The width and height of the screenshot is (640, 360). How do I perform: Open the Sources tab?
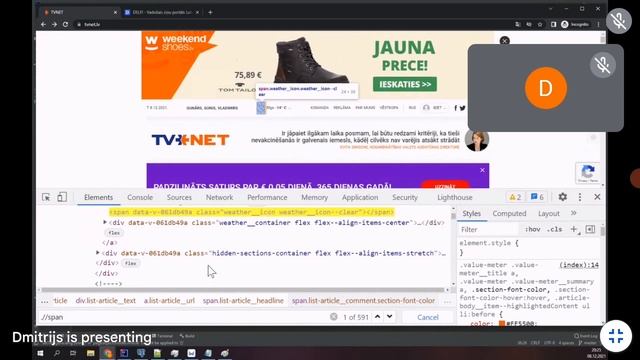click(x=179, y=197)
